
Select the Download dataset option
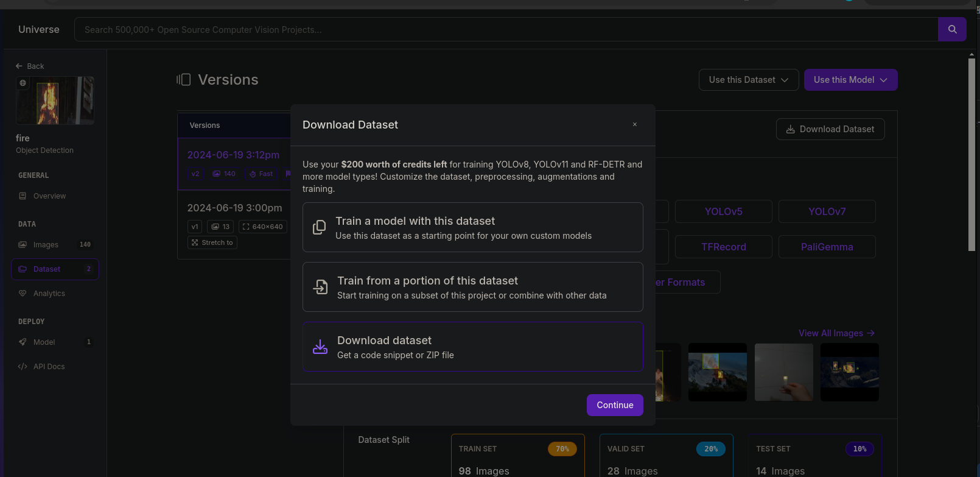[473, 347]
